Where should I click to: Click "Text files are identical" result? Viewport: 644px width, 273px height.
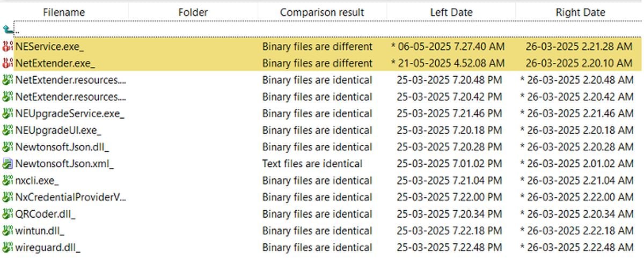point(312,164)
